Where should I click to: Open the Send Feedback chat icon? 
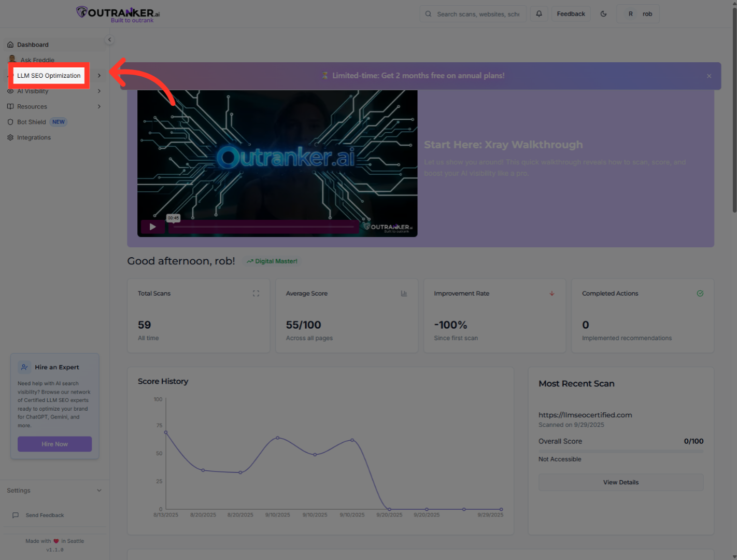tap(16, 515)
